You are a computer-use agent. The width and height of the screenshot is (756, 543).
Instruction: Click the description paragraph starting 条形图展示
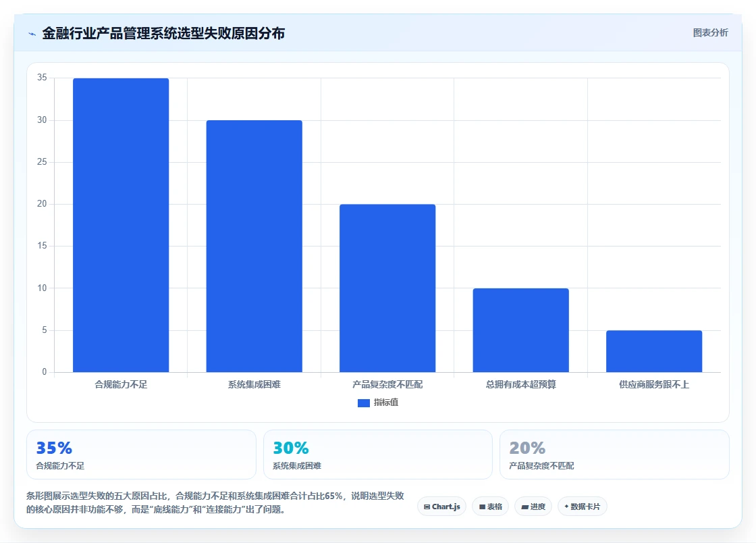pyautogui.click(x=215, y=502)
